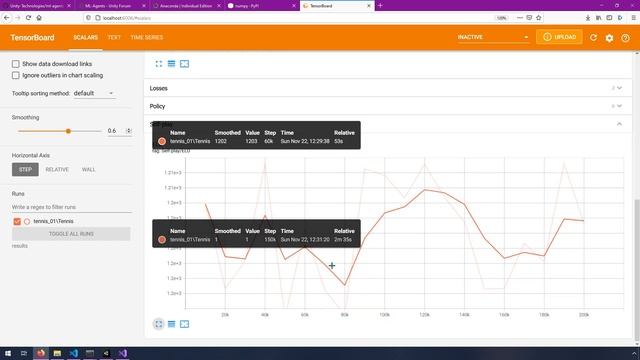Open the TensorBoard help icon

click(625, 38)
